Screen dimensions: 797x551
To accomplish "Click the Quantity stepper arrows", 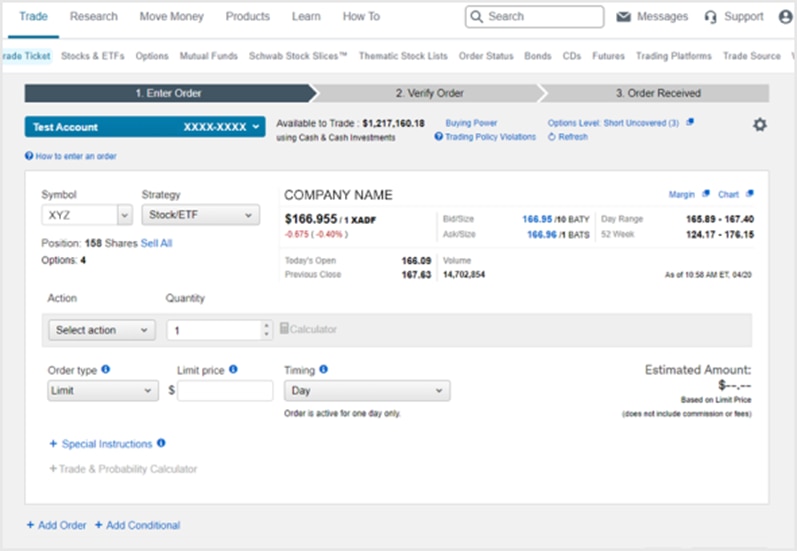I will point(266,330).
